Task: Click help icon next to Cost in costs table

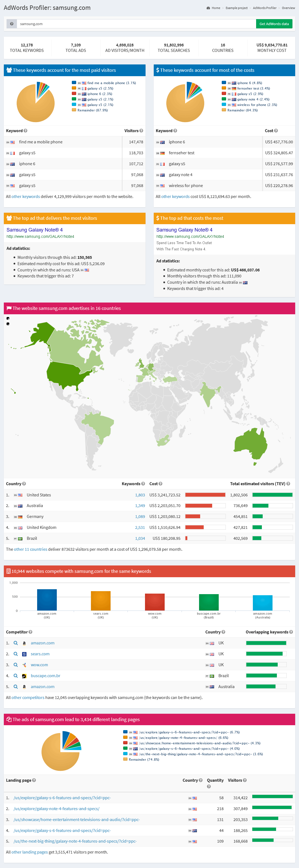Action: 276,131
